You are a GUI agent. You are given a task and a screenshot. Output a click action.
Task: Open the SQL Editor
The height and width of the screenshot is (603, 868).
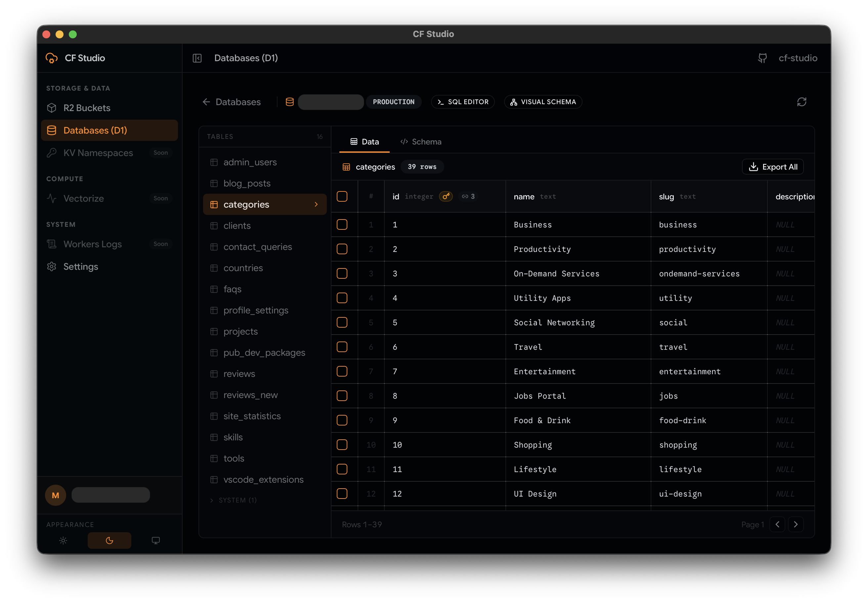463,101
